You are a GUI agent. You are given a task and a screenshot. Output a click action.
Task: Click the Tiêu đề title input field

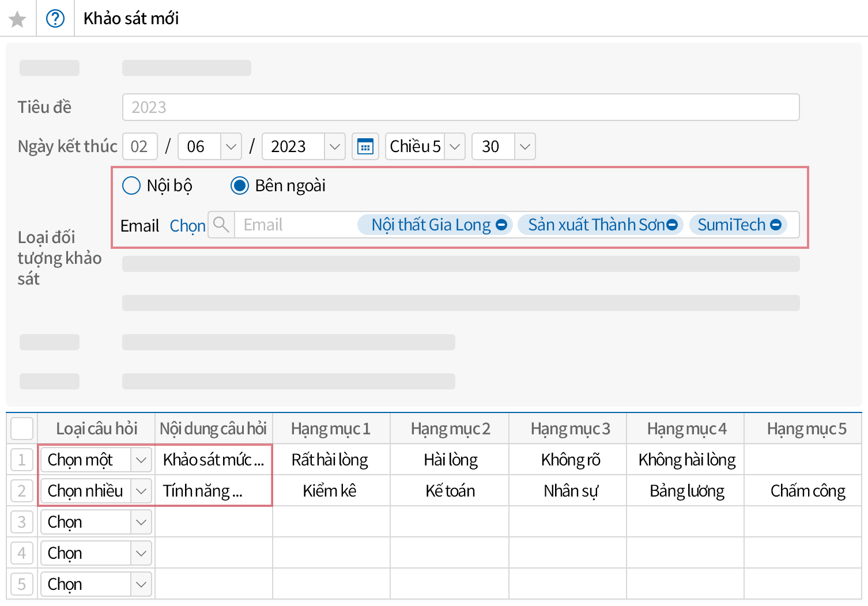click(461, 107)
